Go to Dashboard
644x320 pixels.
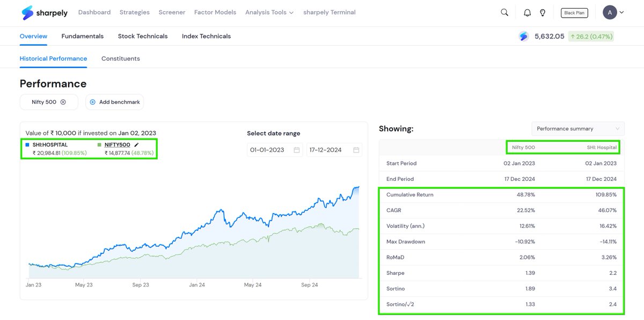tap(94, 12)
